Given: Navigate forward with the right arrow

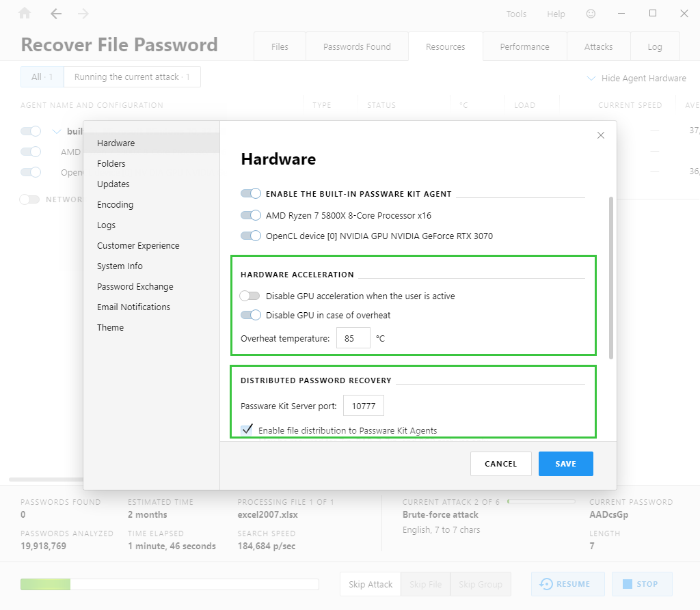Looking at the screenshot, I should pos(83,14).
